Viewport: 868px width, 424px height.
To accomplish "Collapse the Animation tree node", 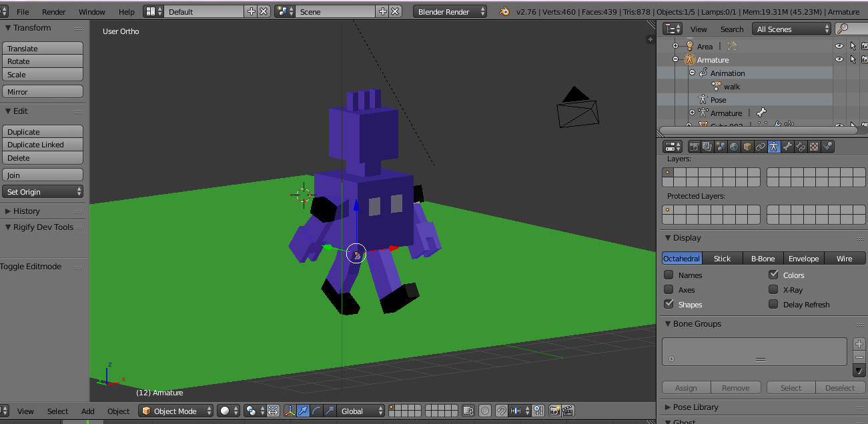I will (693, 73).
